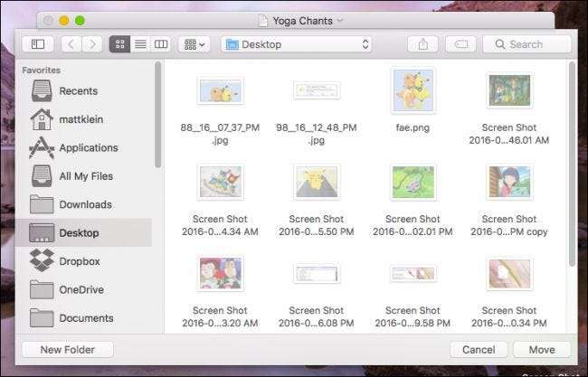Open the Desktop location pop-up menu

[297, 43]
